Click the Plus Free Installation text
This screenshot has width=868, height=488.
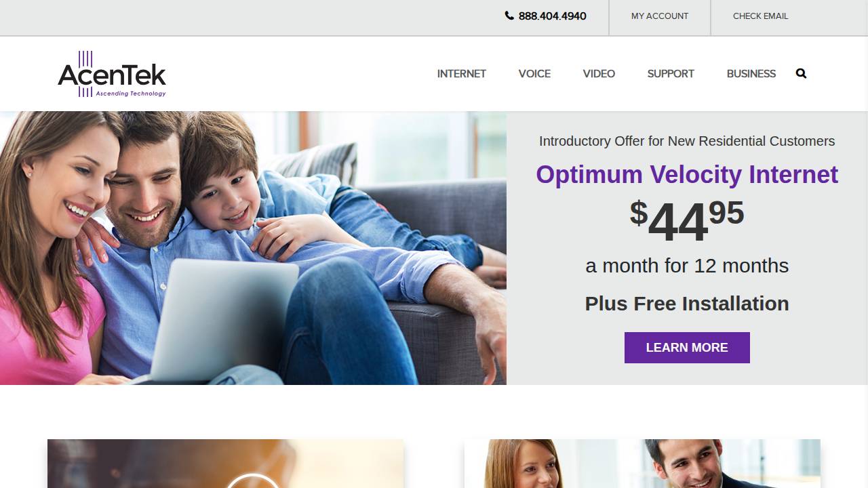pos(687,304)
